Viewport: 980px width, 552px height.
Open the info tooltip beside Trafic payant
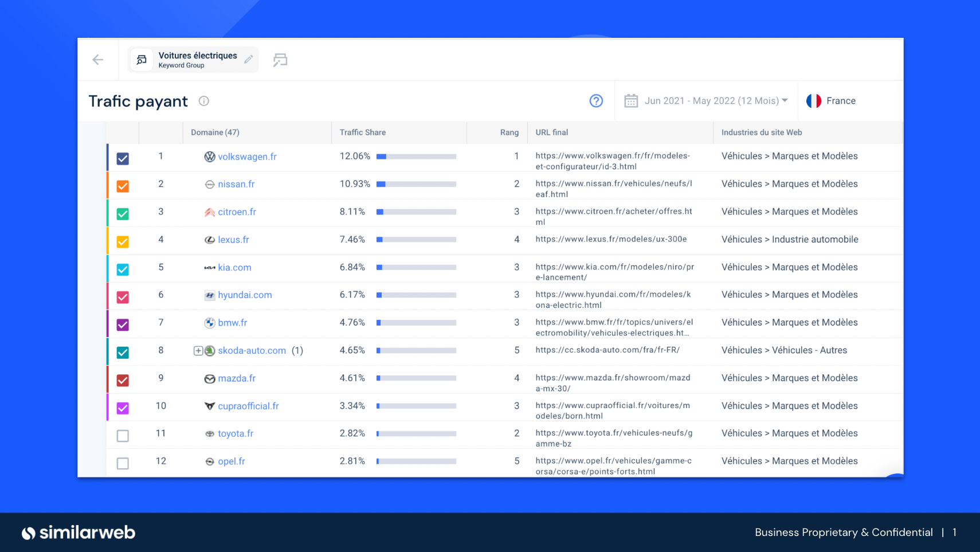tap(204, 101)
